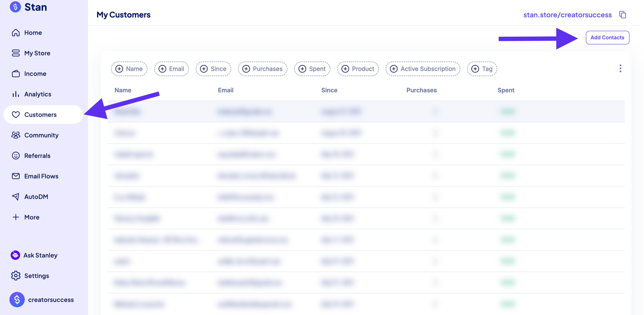Navigate to Income page
The image size is (644, 315).
35,73
